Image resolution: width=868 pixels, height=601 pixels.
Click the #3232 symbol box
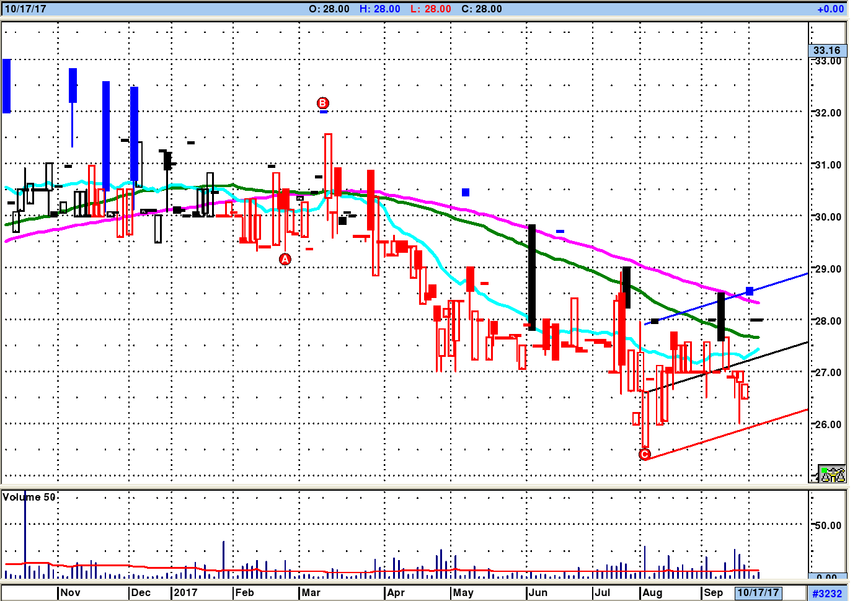(827, 594)
